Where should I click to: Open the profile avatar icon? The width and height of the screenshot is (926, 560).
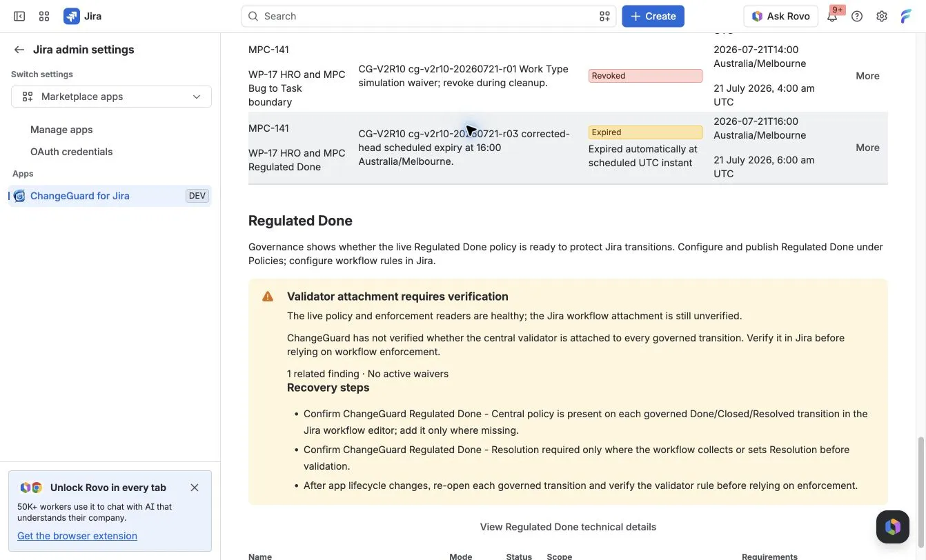point(907,16)
